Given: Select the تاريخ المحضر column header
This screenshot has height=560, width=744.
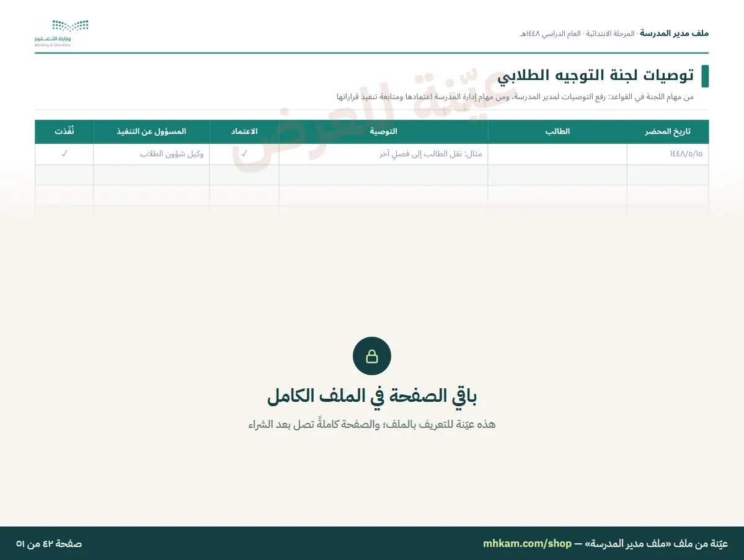Looking at the screenshot, I should pos(668,131).
